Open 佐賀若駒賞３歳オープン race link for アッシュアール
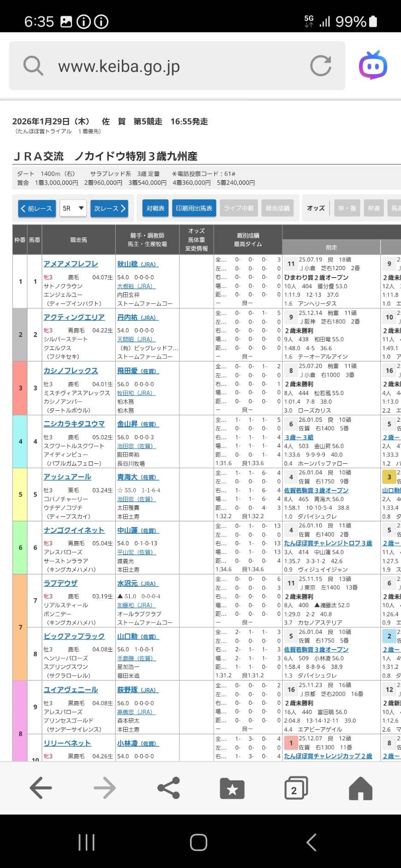Screen dimensions: 401x868 pyautogui.click(x=316, y=490)
